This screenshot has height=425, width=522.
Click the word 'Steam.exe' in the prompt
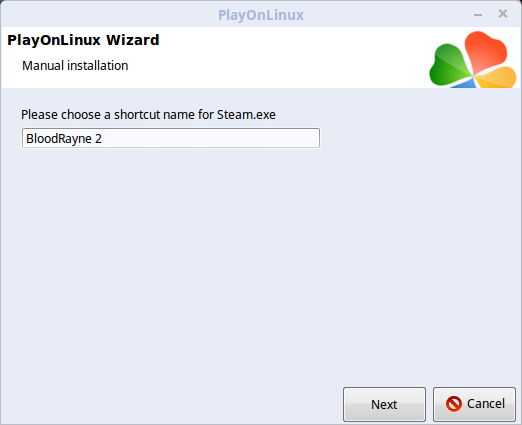coord(246,115)
